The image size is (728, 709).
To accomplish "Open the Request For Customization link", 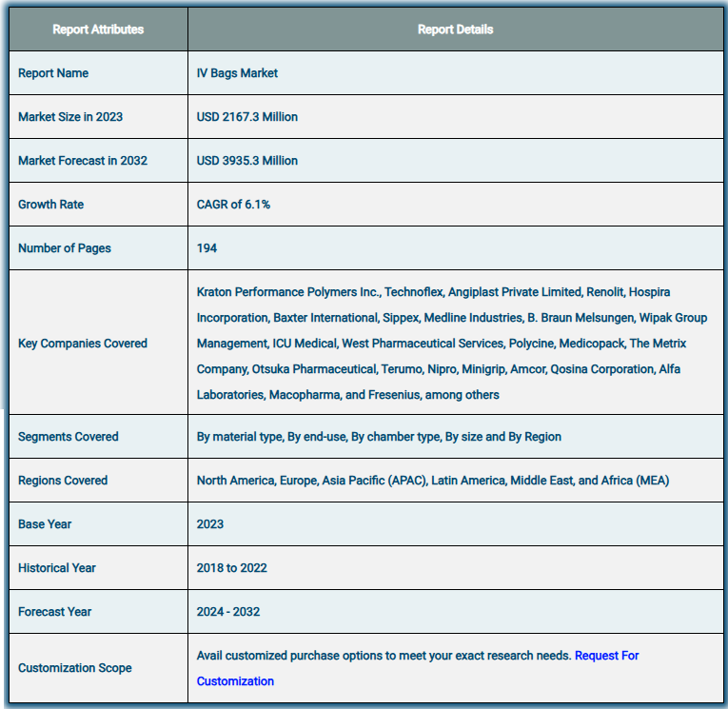I will 606,655.
